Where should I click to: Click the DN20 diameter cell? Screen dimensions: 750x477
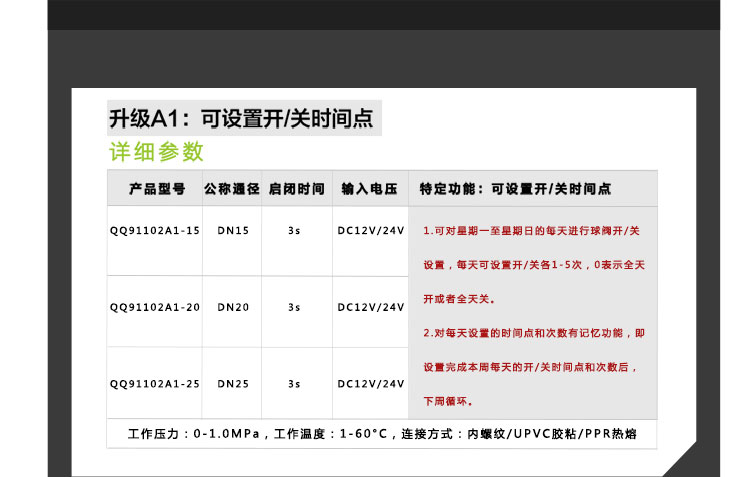(233, 307)
